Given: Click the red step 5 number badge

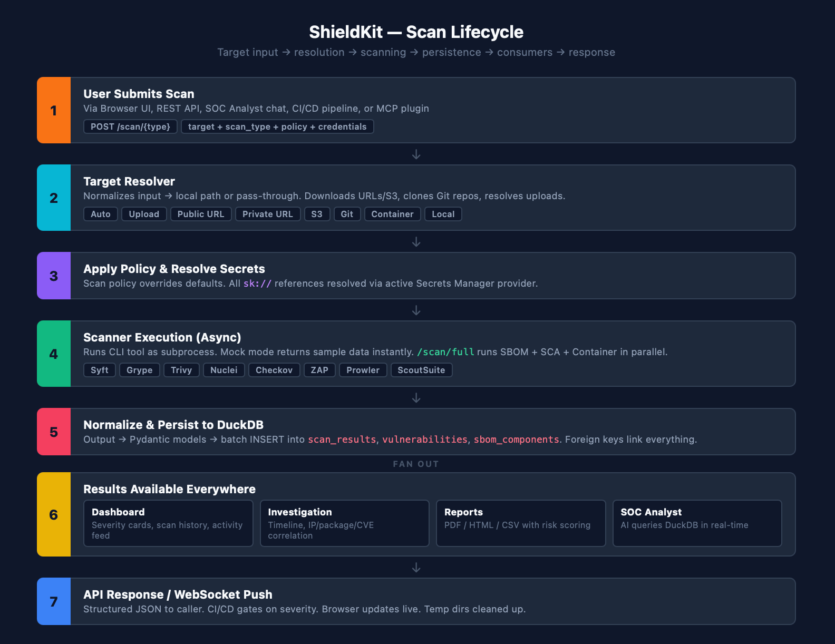Looking at the screenshot, I should pos(54,432).
